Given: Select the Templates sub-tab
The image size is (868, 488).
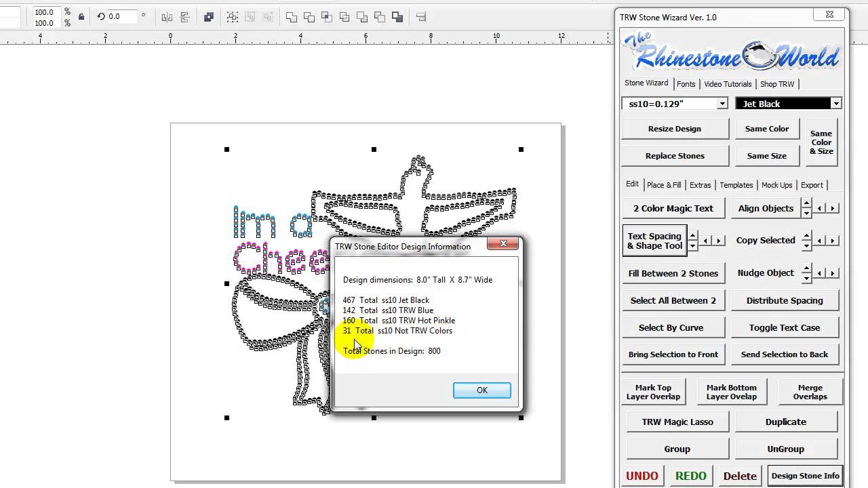Looking at the screenshot, I should tap(736, 185).
